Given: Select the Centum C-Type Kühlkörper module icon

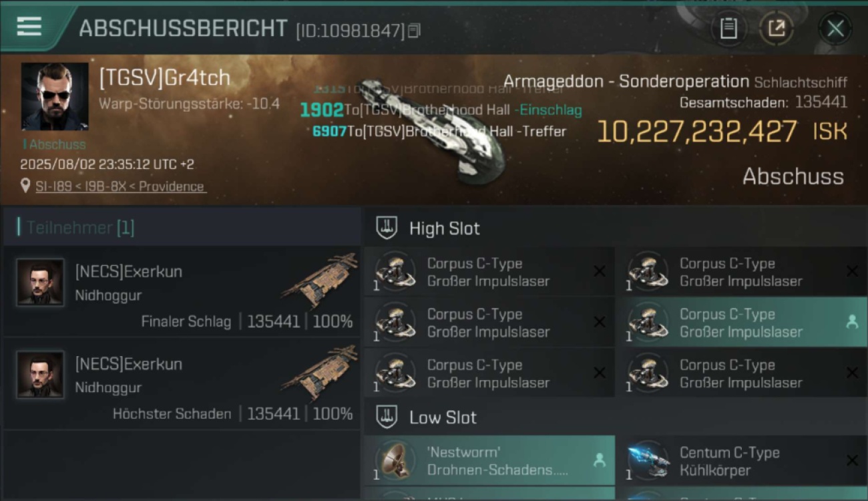Looking at the screenshot, I should [x=648, y=461].
